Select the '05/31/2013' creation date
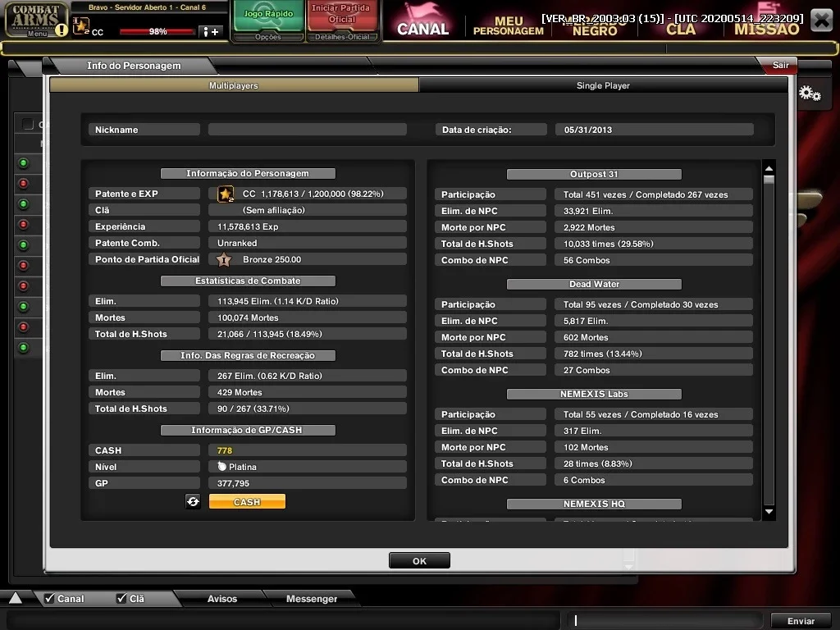Screen dimensions: 840x630 pyautogui.click(x=587, y=130)
